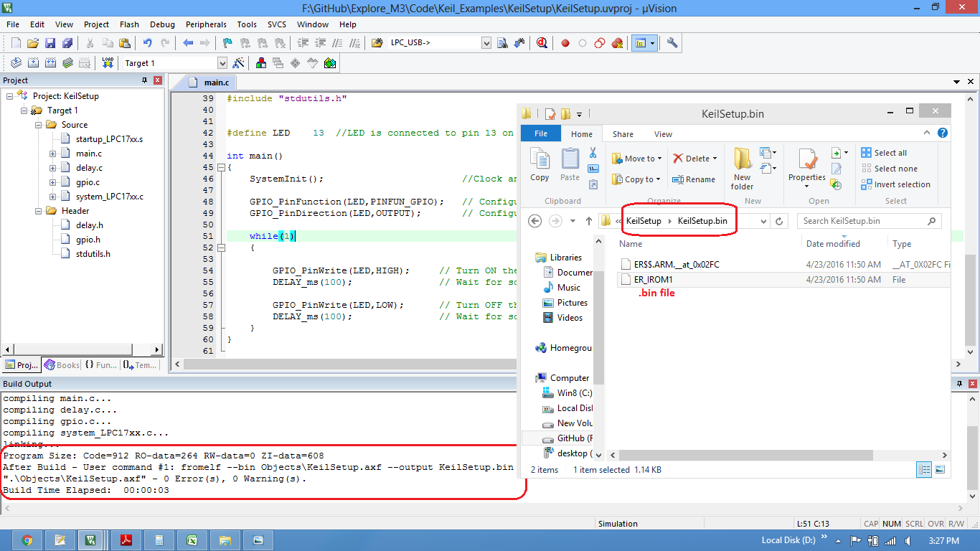Download to flash with the LOAD icon
The image size is (980, 551).
click(108, 63)
